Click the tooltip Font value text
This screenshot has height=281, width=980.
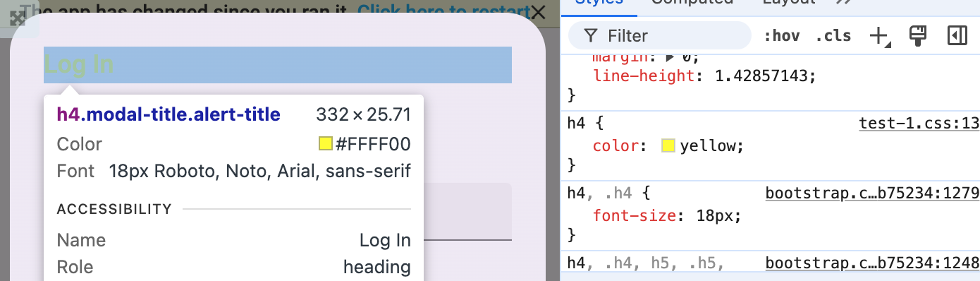tap(259, 171)
